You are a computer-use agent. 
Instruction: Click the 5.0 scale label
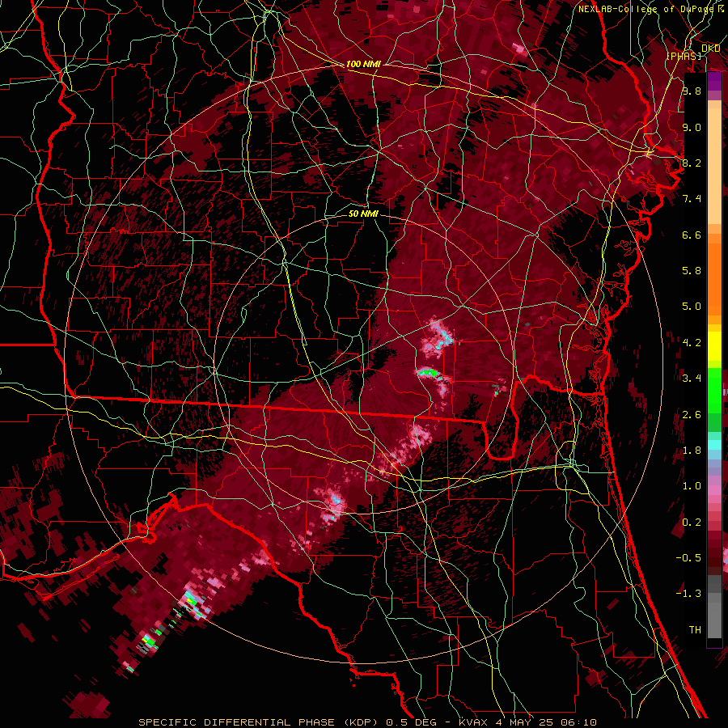[692, 307]
